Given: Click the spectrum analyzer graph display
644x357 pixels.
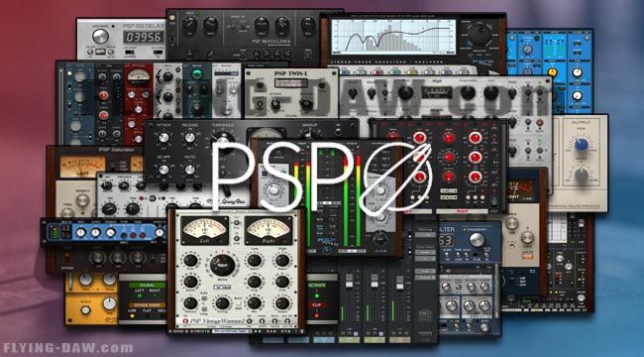Looking at the screenshot, I should point(393,37).
